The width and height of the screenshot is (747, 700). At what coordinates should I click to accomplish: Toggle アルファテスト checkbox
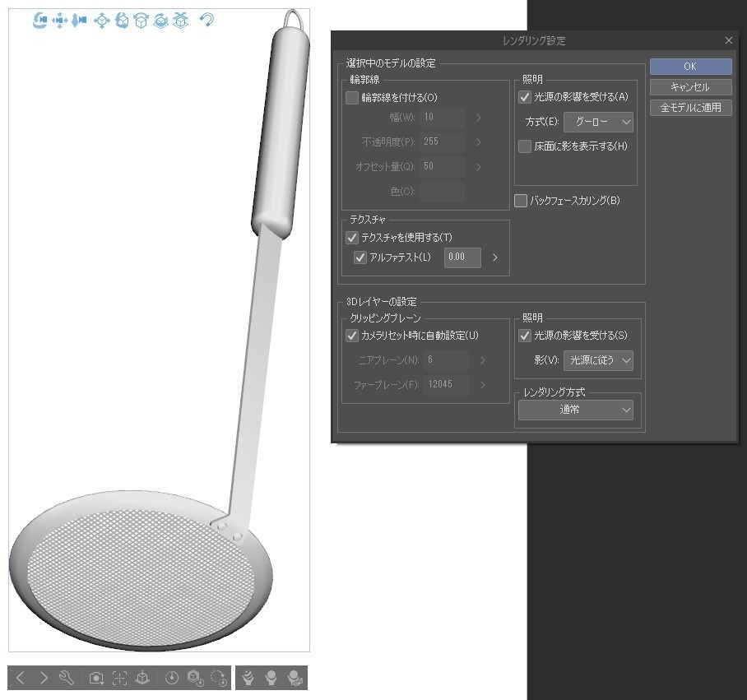point(360,257)
